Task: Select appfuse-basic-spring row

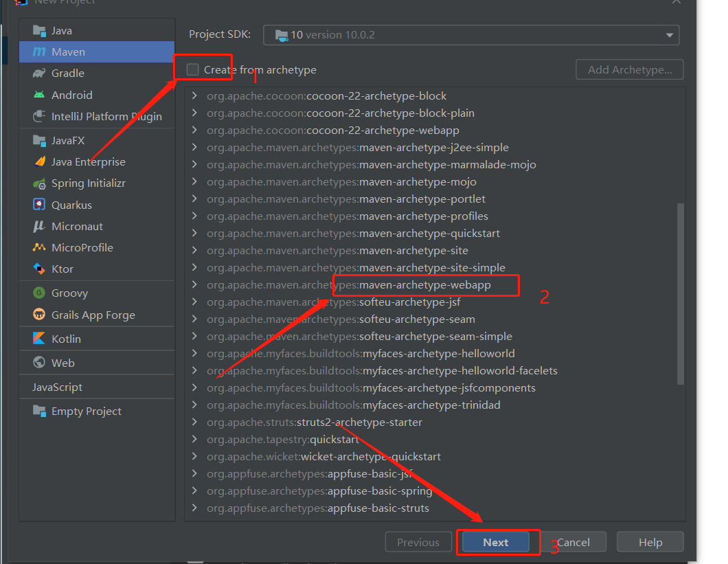Action: pos(435,491)
